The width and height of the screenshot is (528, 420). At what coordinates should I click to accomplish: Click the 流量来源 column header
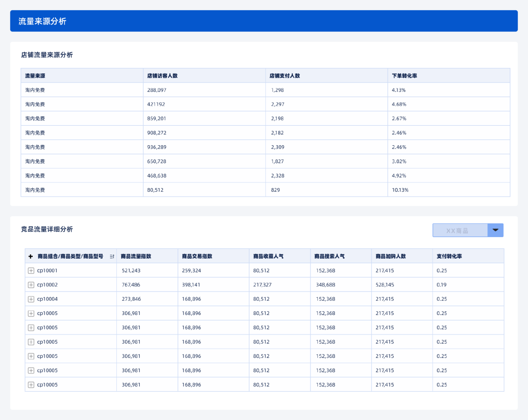[35, 76]
